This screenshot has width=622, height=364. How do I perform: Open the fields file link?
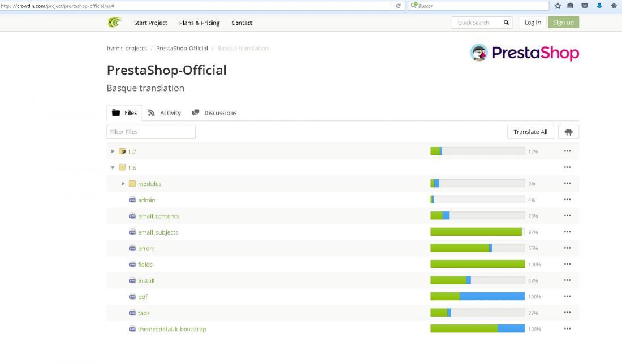tap(145, 265)
